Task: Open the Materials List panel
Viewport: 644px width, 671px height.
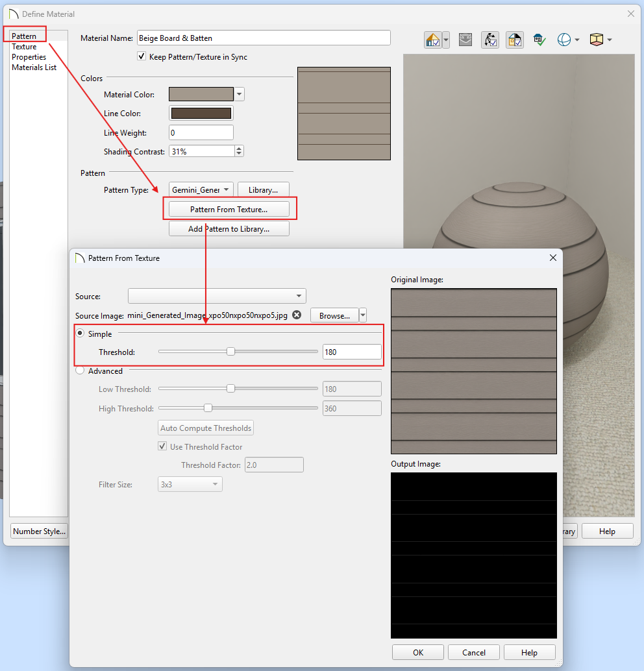Action: (x=34, y=67)
